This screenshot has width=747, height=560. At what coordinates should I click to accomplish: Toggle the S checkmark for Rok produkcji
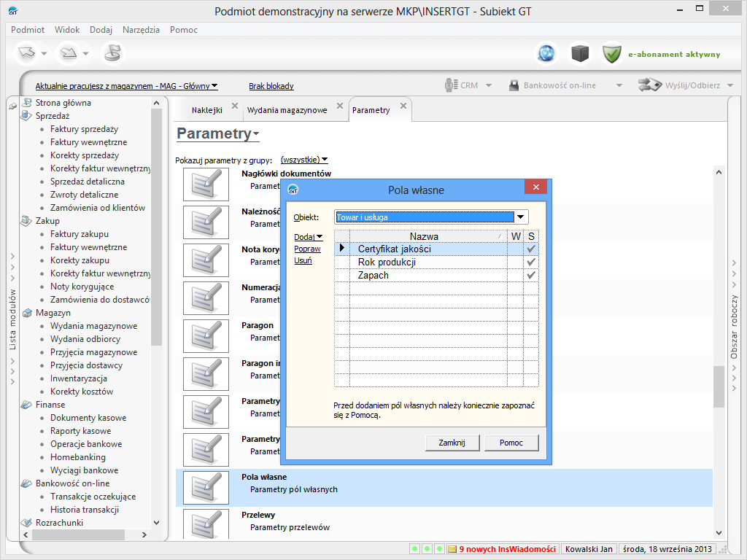(x=531, y=262)
